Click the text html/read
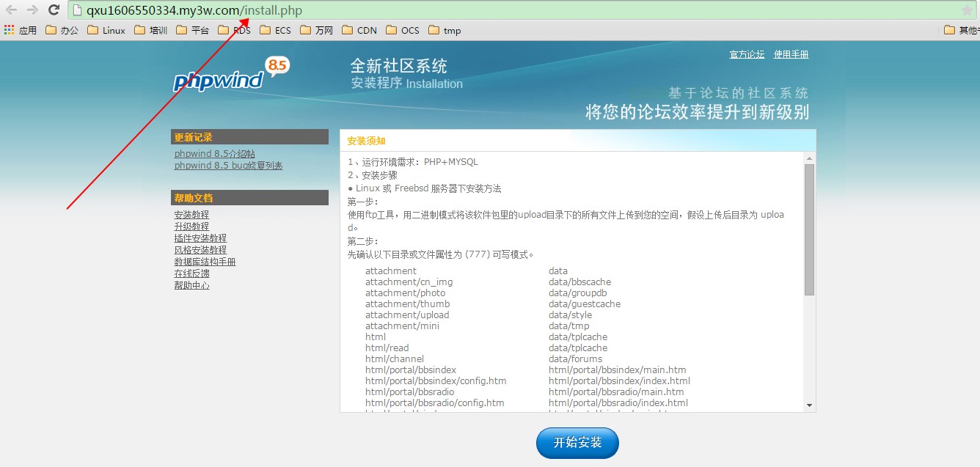980x467 pixels. [387, 348]
